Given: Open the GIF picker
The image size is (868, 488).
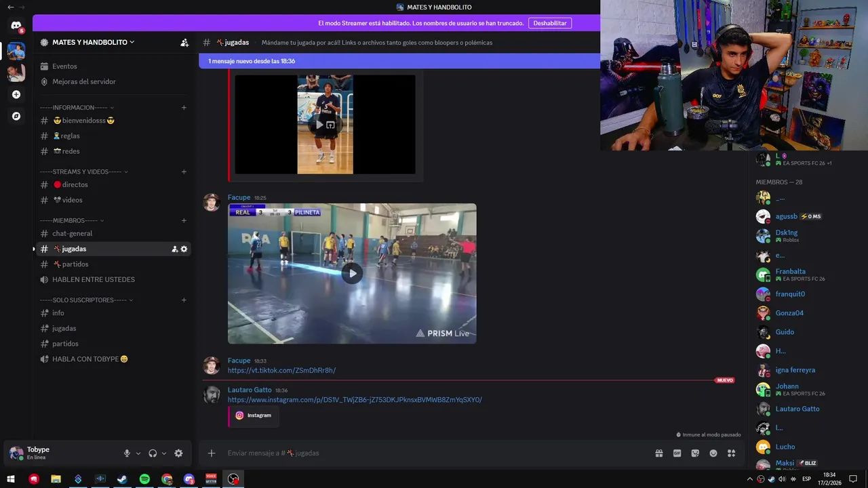Looking at the screenshot, I should coord(677,453).
